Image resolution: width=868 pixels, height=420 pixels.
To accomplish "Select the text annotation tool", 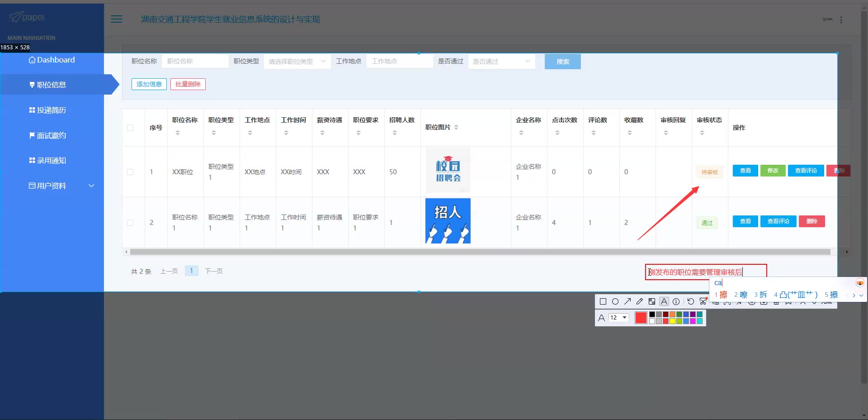I will [664, 301].
